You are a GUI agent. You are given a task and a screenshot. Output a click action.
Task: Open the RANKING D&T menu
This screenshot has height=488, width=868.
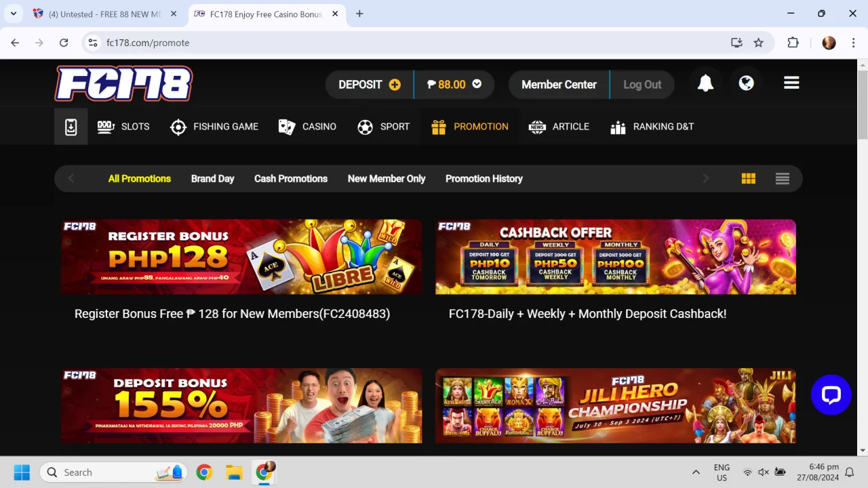point(652,127)
